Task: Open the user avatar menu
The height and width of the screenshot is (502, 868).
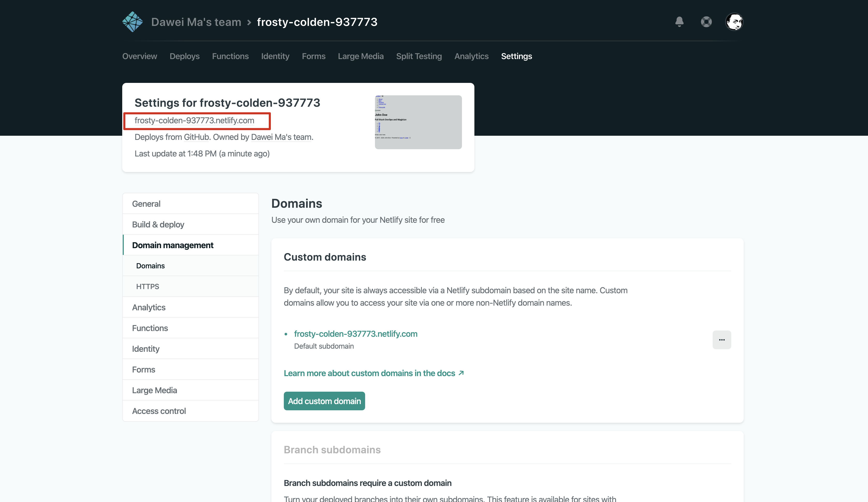Action: point(734,22)
